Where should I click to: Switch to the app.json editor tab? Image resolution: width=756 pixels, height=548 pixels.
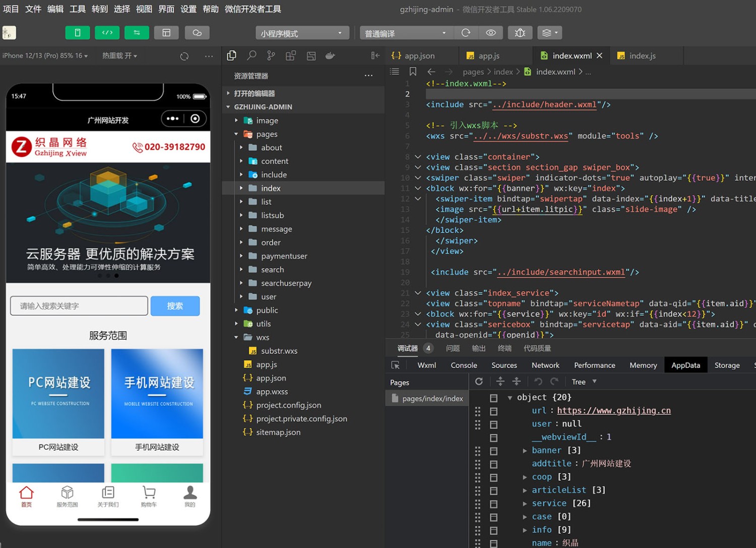(x=420, y=56)
